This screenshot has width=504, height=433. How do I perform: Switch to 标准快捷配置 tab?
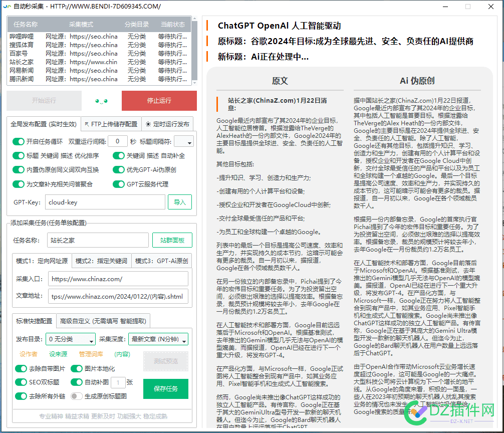point(34,321)
